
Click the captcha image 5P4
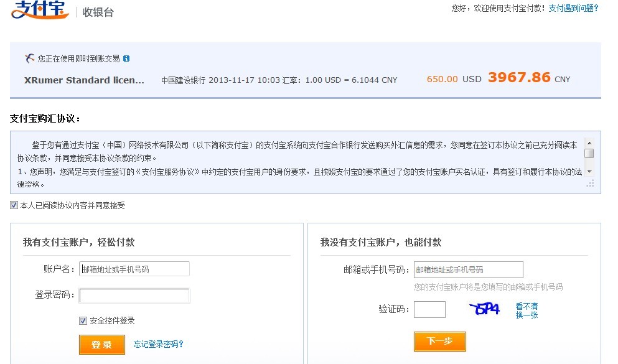[485, 309]
